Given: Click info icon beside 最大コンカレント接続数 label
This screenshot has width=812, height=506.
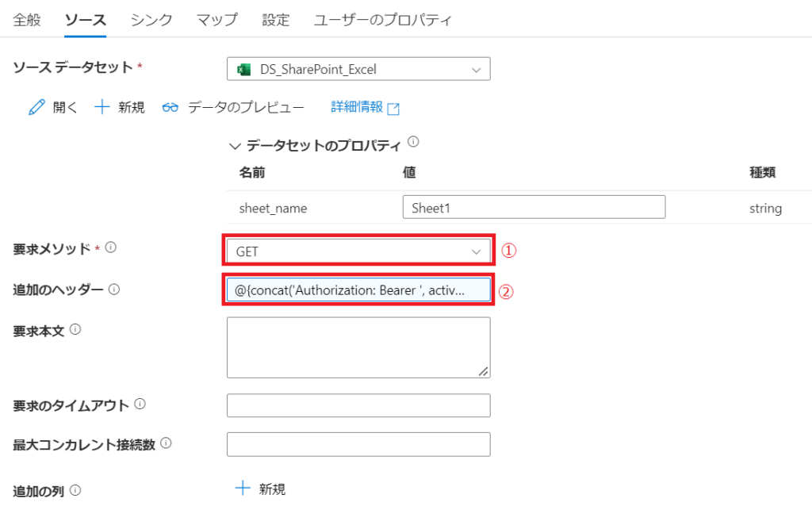Looking at the screenshot, I should (x=168, y=443).
